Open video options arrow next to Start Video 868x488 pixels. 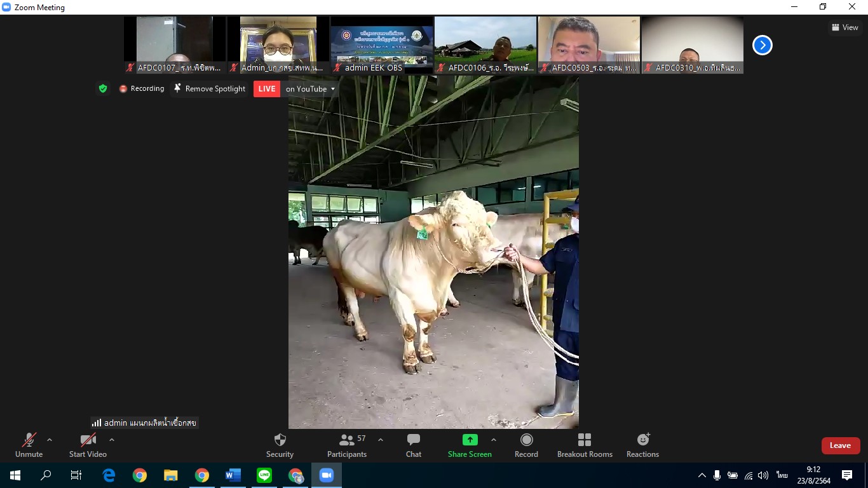coord(112,440)
